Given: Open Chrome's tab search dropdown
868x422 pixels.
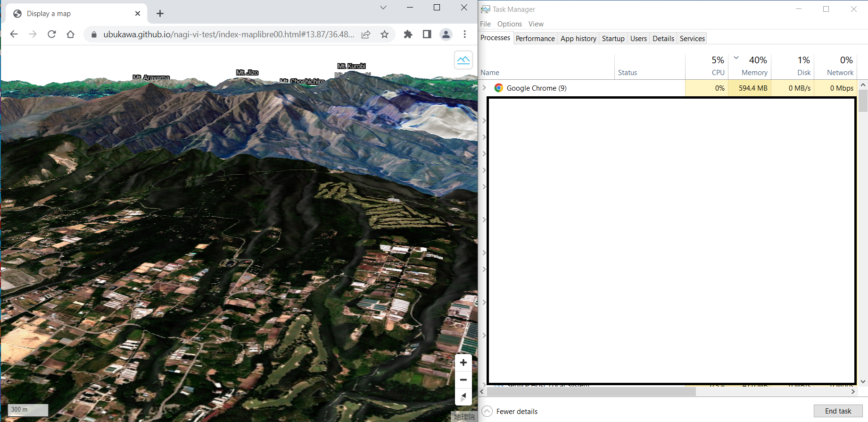Looking at the screenshot, I should (383, 8).
